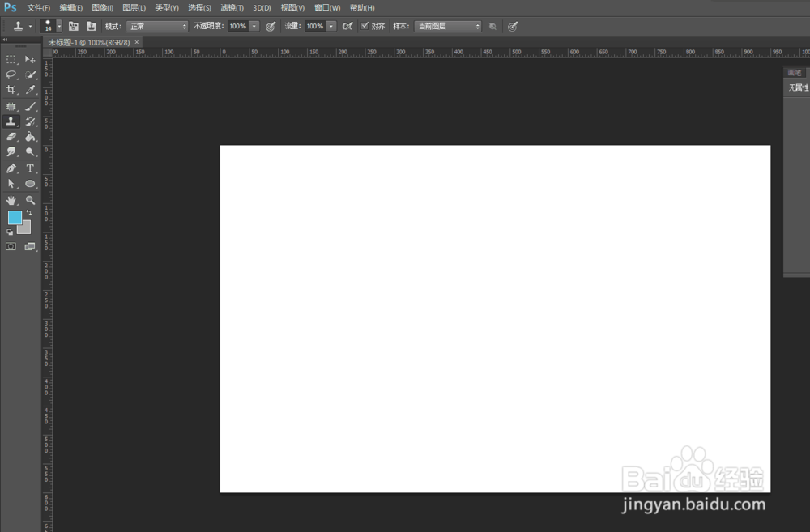810x532 pixels.
Task: Toggle pressure for size icon
Action: pyautogui.click(x=513, y=27)
